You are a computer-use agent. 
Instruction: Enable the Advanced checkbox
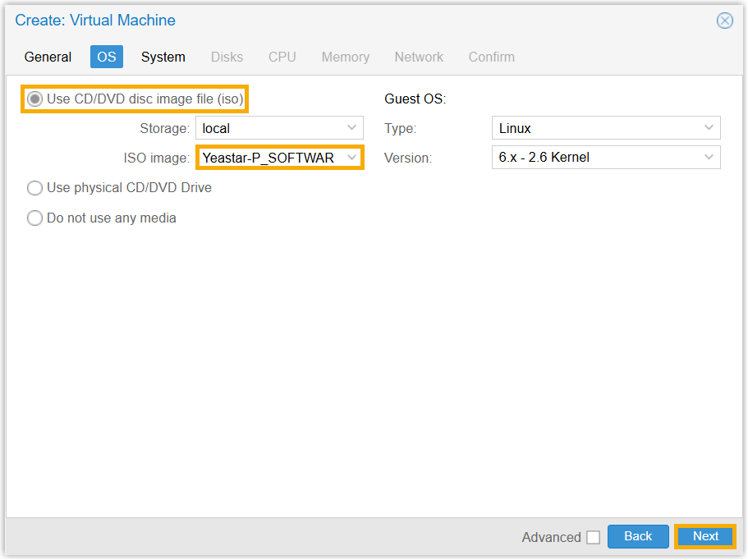click(x=593, y=538)
